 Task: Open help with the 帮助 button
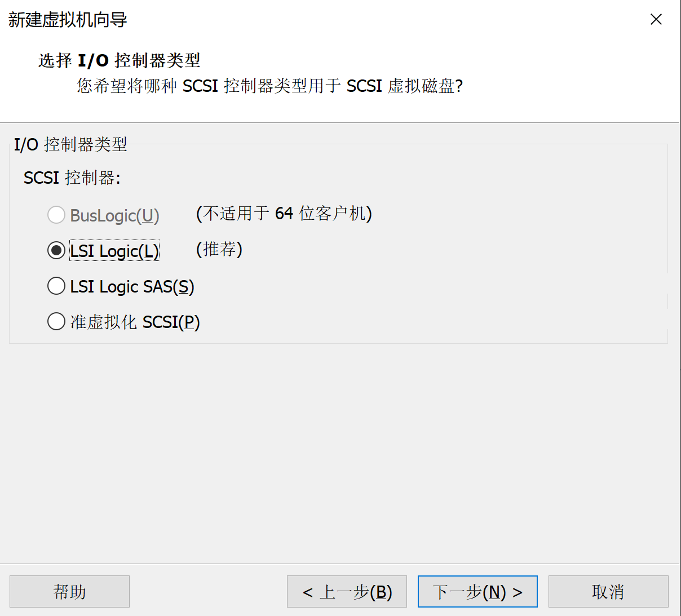coord(69,591)
